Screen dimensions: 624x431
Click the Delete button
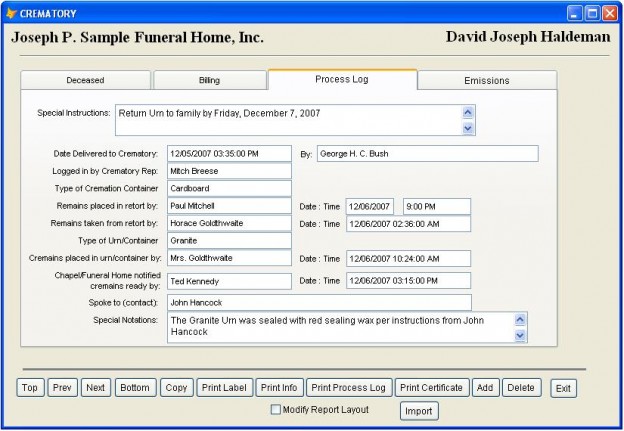520,387
